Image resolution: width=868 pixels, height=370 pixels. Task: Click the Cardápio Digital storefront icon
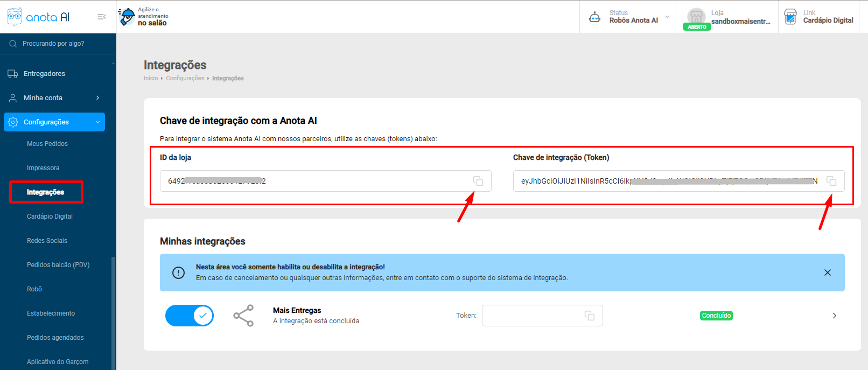coord(790,17)
